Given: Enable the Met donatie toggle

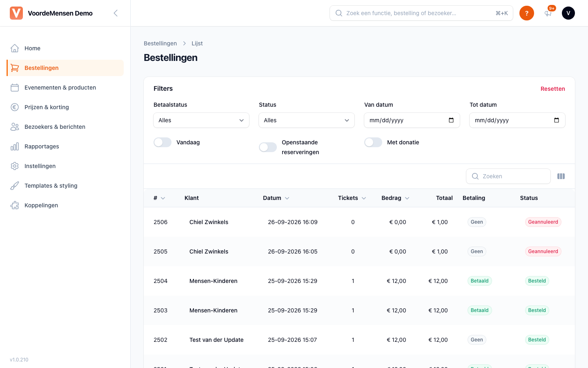Looking at the screenshot, I should click(x=373, y=142).
